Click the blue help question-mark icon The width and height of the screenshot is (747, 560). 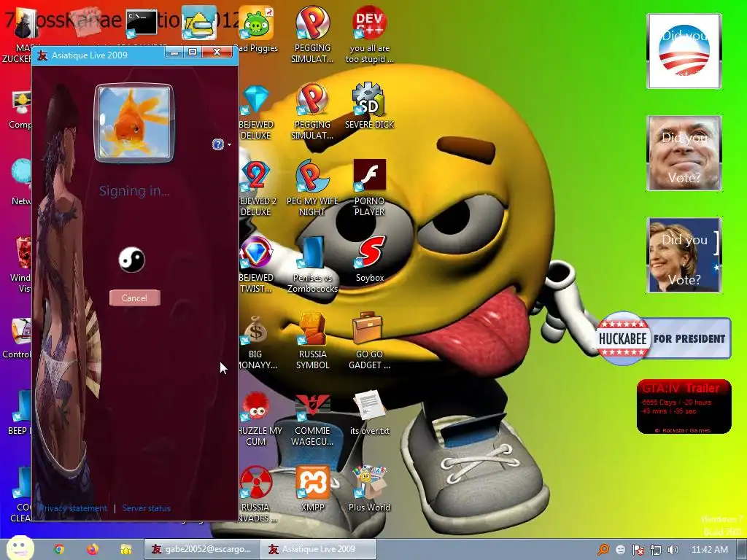click(x=217, y=144)
